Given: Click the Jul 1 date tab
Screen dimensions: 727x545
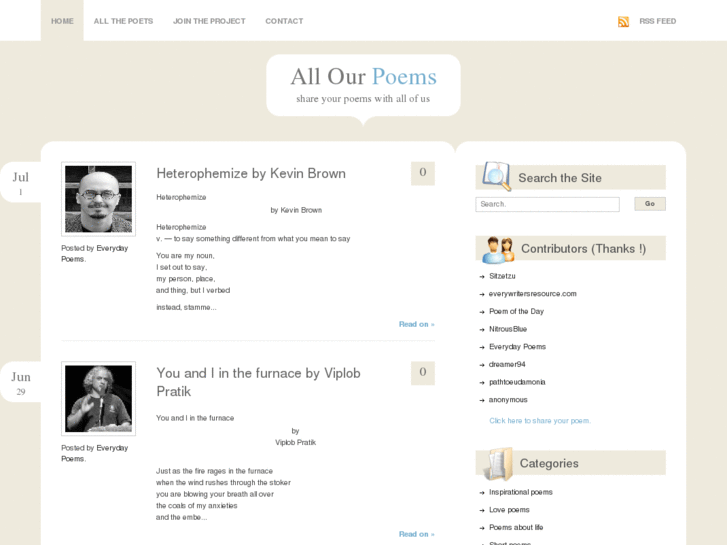Looking at the screenshot, I should [x=20, y=182].
